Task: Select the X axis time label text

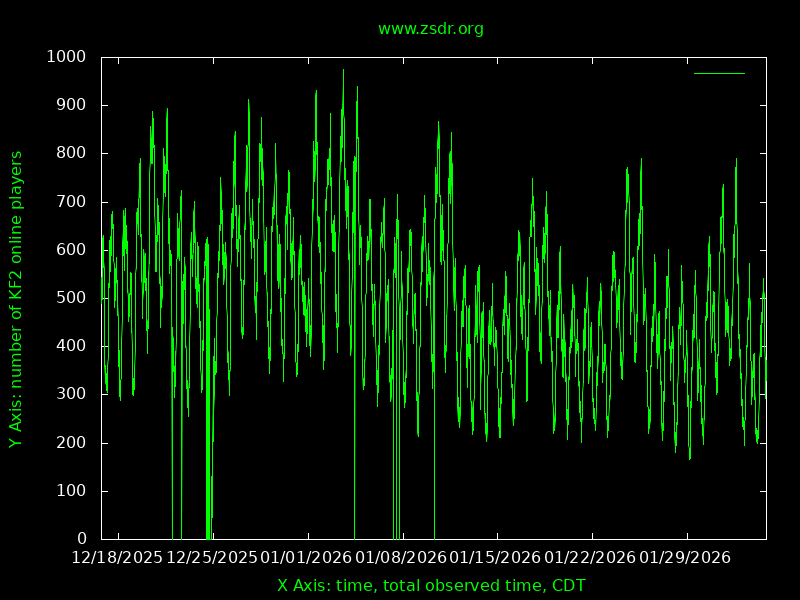Action: tap(431, 585)
